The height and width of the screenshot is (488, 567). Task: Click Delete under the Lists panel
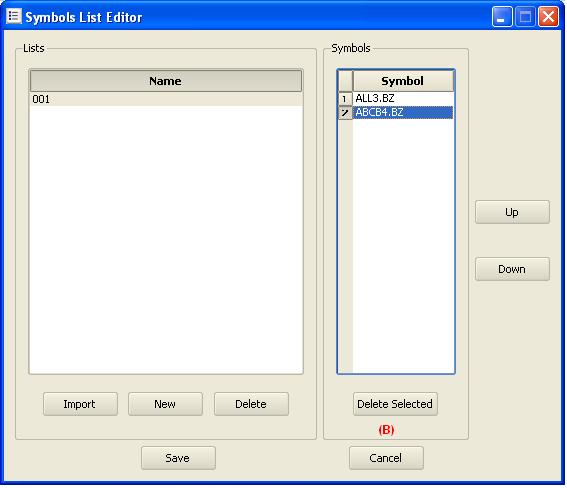251,404
